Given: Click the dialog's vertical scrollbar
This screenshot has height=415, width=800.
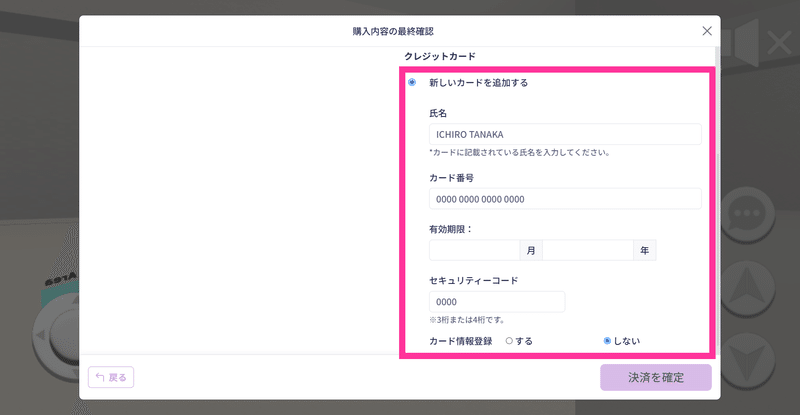Looking at the screenshot, I should (x=717, y=199).
